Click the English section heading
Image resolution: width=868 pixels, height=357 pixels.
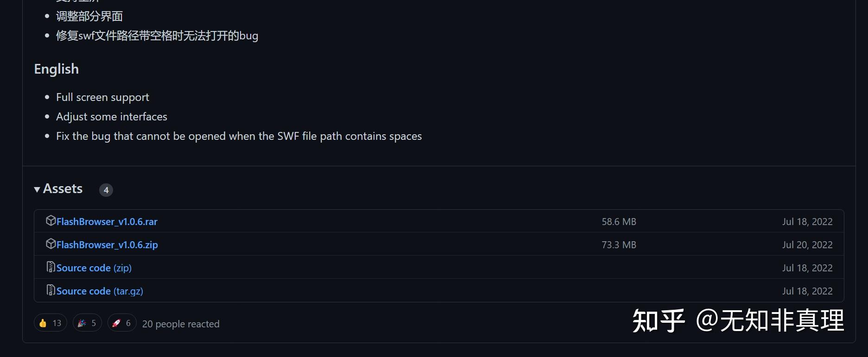pos(57,69)
